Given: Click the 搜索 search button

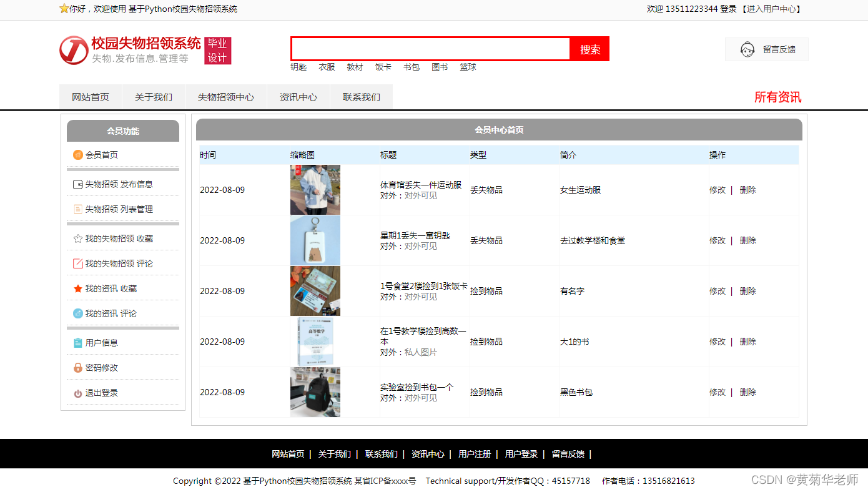Looking at the screenshot, I should tap(589, 49).
